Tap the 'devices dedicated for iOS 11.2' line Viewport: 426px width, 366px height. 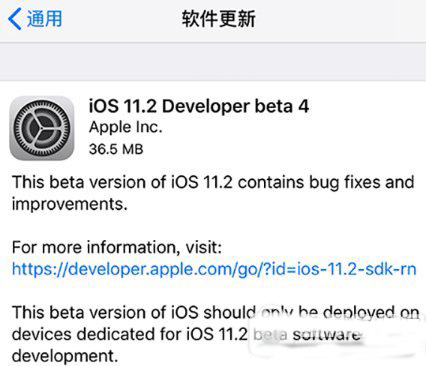(130, 334)
